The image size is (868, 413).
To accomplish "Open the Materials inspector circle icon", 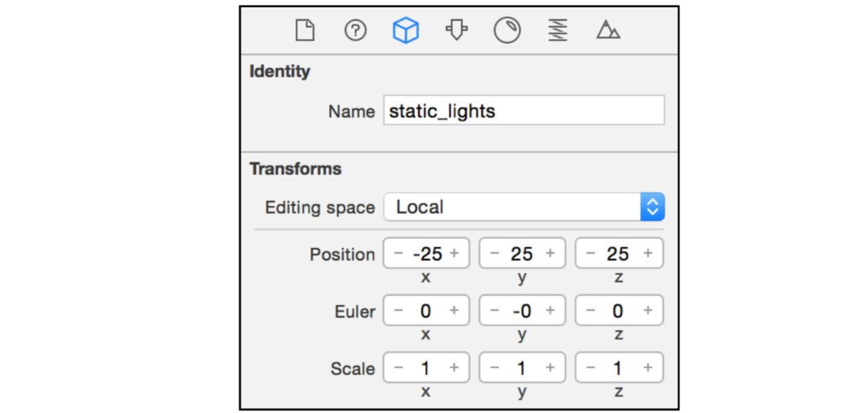I will pyautogui.click(x=507, y=31).
